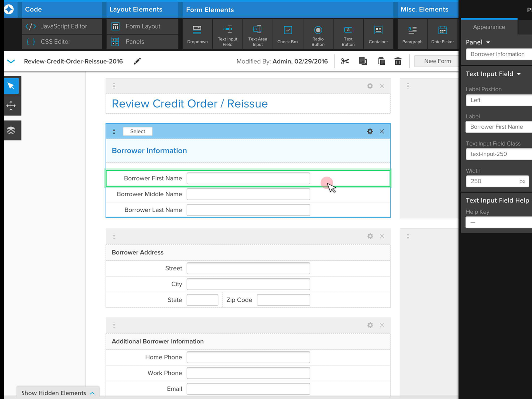Collapse the form header chevron
Viewport: 532px width, 399px height.
(11, 61)
